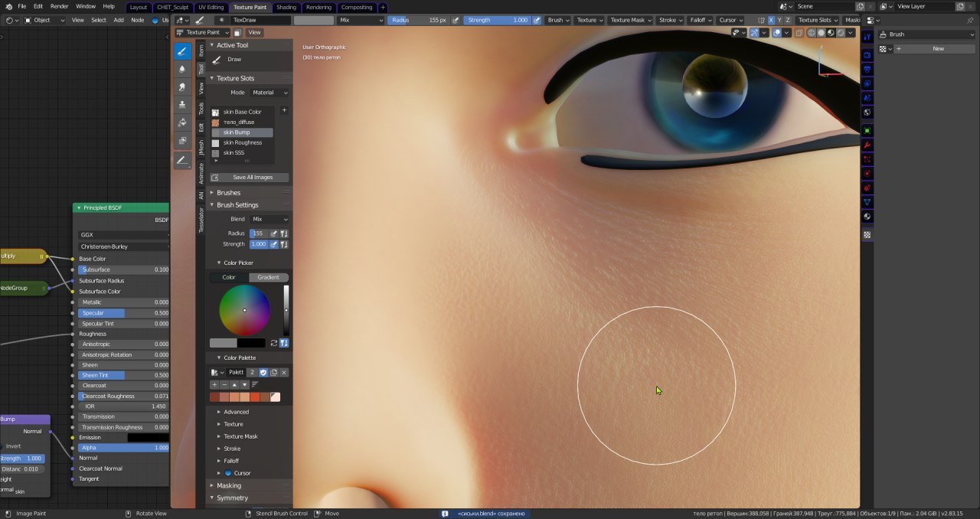Viewport: 980px width, 519px height.
Task: Open the Tools sidebar vertical tab
Action: [x=201, y=108]
